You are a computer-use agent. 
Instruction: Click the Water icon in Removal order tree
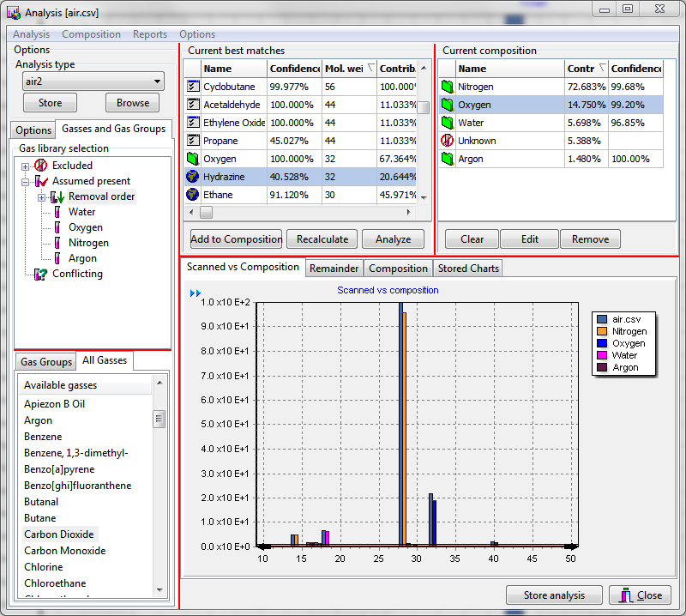[x=57, y=212]
